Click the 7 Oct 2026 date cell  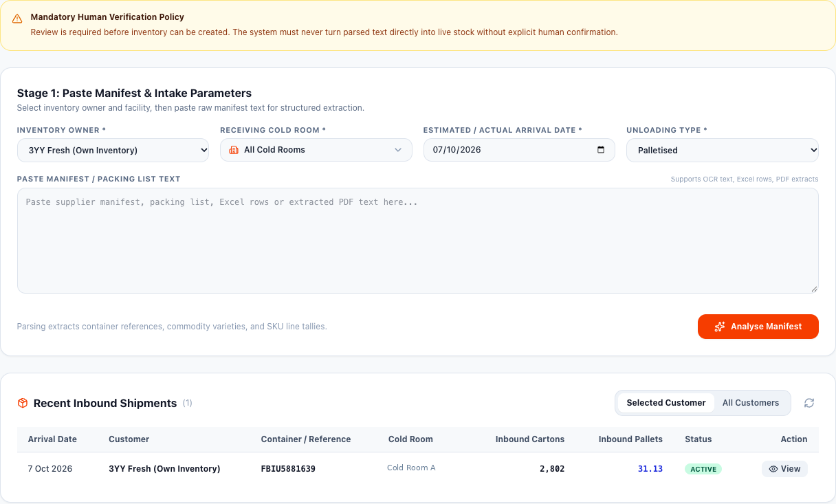pos(50,469)
